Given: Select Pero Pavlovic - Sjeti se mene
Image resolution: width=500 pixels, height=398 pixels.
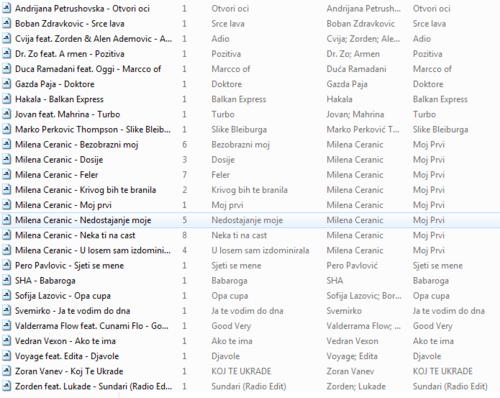Looking at the screenshot, I should (69, 265).
